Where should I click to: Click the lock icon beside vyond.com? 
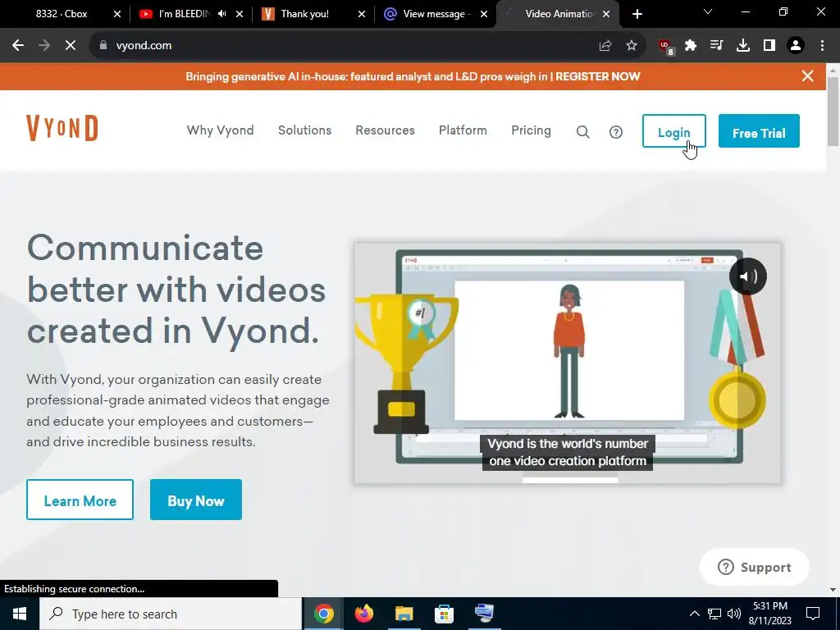103,46
